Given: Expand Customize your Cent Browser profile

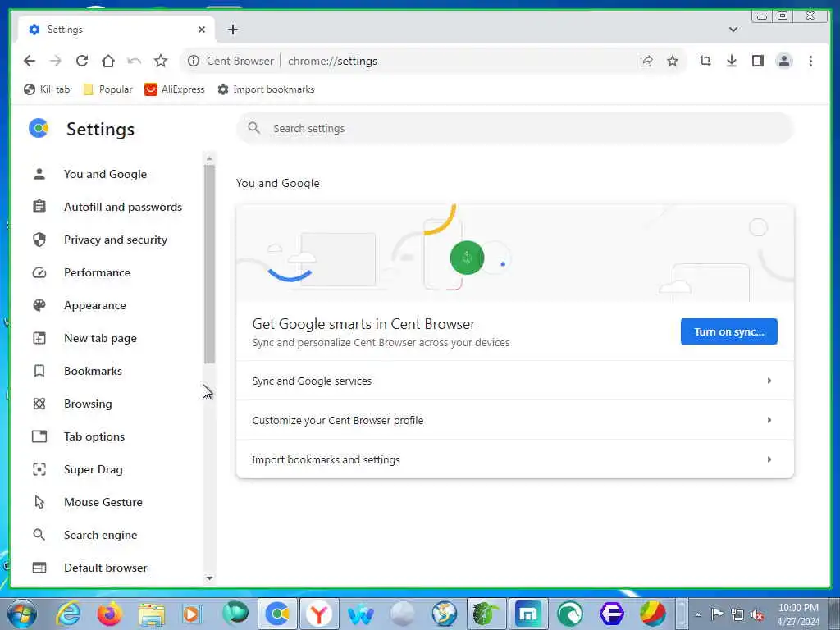Looking at the screenshot, I should coord(515,420).
